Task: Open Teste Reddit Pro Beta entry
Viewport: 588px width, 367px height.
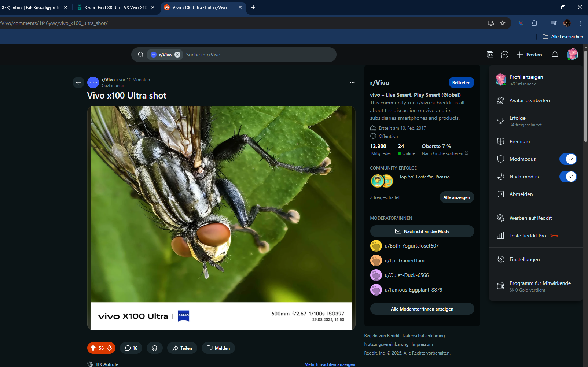Action: tap(536, 236)
